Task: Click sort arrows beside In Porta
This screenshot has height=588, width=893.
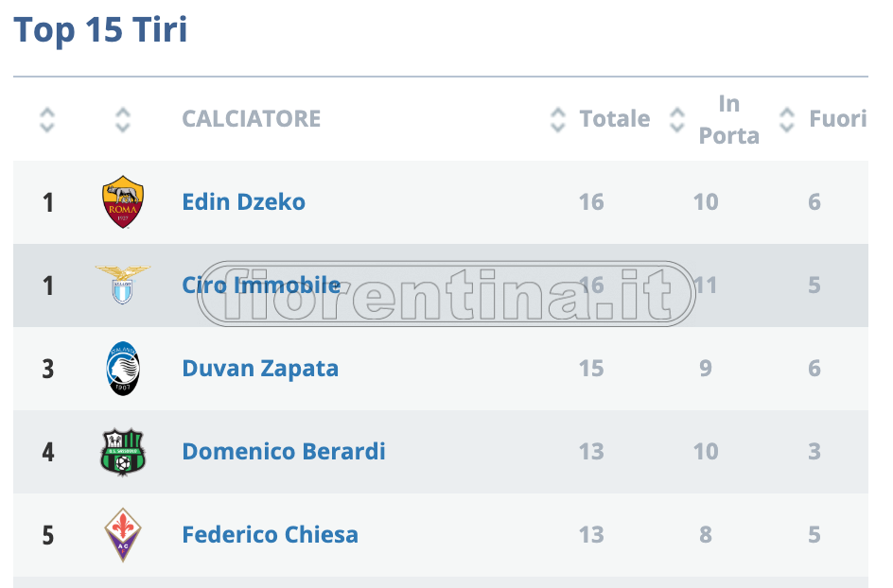Action: point(676,119)
